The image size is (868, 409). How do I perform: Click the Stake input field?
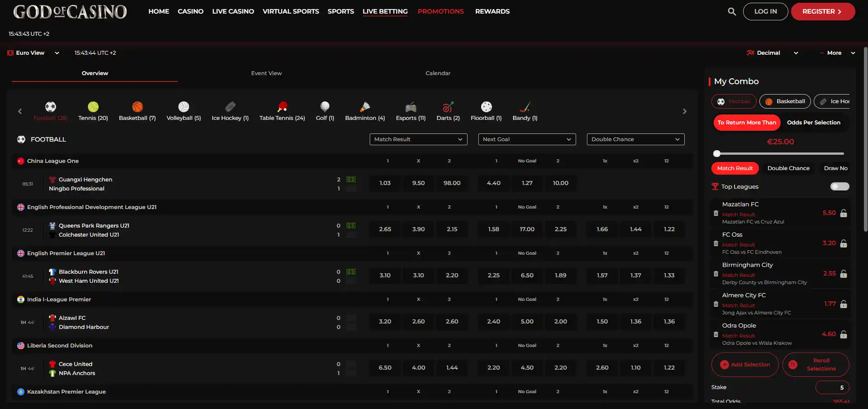tap(832, 387)
